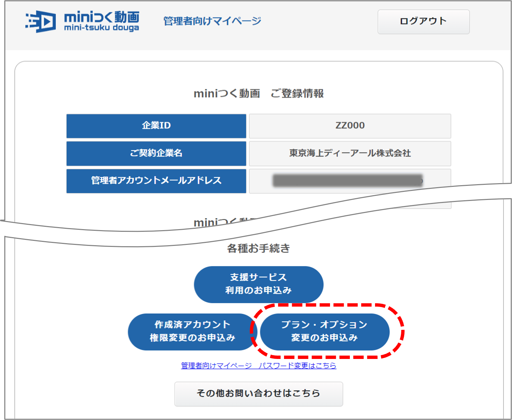Follow the パスワード変更はこちら link
This screenshot has width=512, height=420.
coord(259,366)
